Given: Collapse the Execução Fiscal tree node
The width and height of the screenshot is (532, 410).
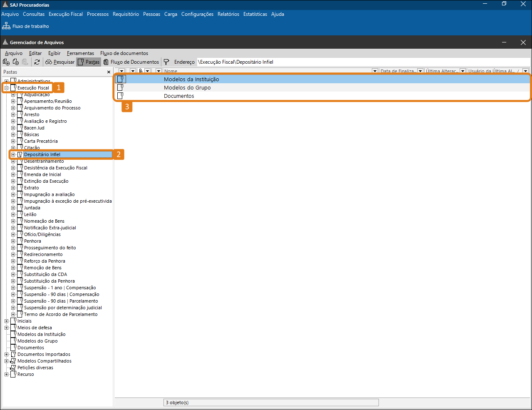Looking at the screenshot, I should coord(6,88).
